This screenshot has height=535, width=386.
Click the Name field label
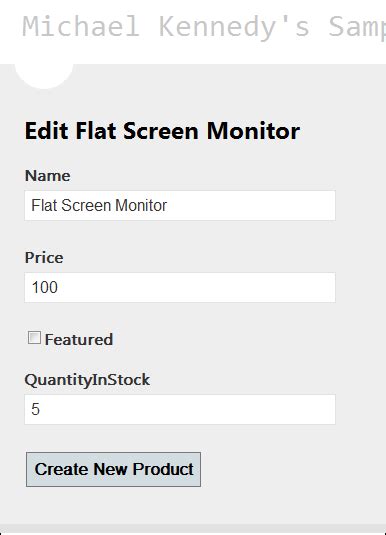pyautogui.click(x=47, y=176)
